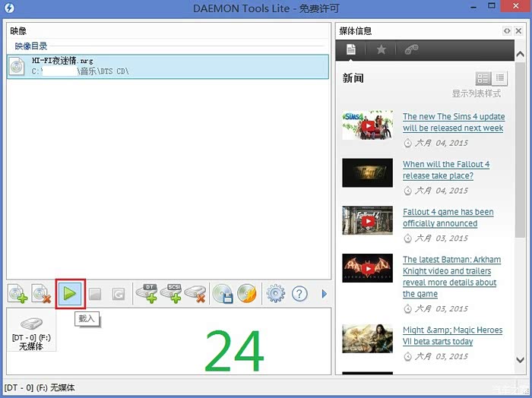Open Preferences with the gear icon
The width and height of the screenshot is (532, 398).
coord(275,294)
